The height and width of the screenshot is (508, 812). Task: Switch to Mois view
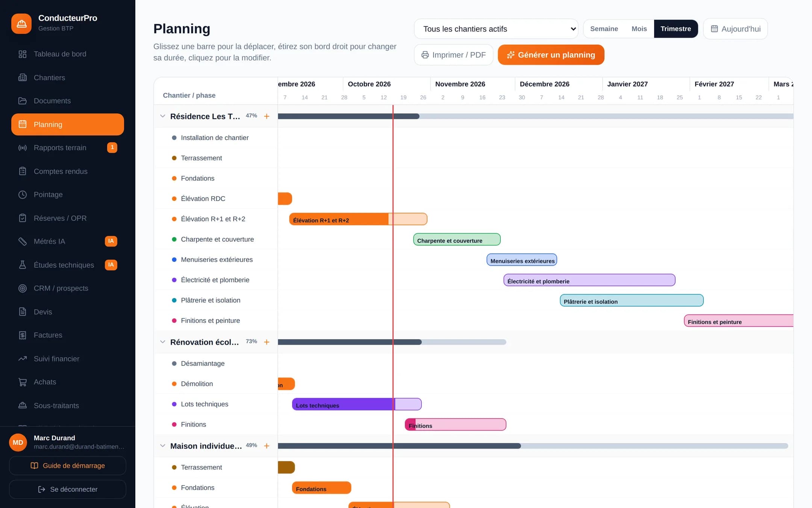click(639, 29)
